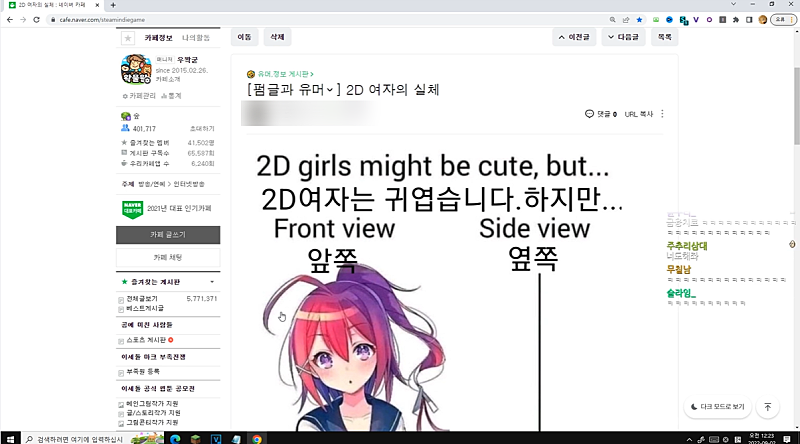Viewport: 800px width, 444px height.
Task: Click the scroll-to-top arrow button
Action: (767, 407)
